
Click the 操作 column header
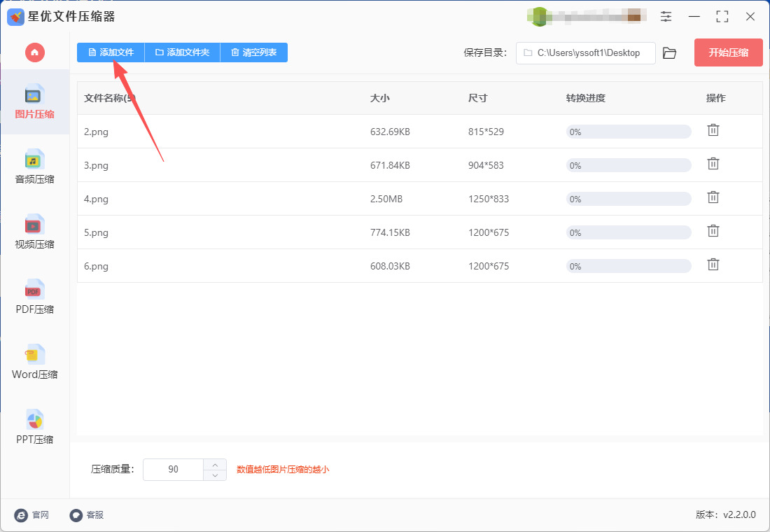point(716,98)
